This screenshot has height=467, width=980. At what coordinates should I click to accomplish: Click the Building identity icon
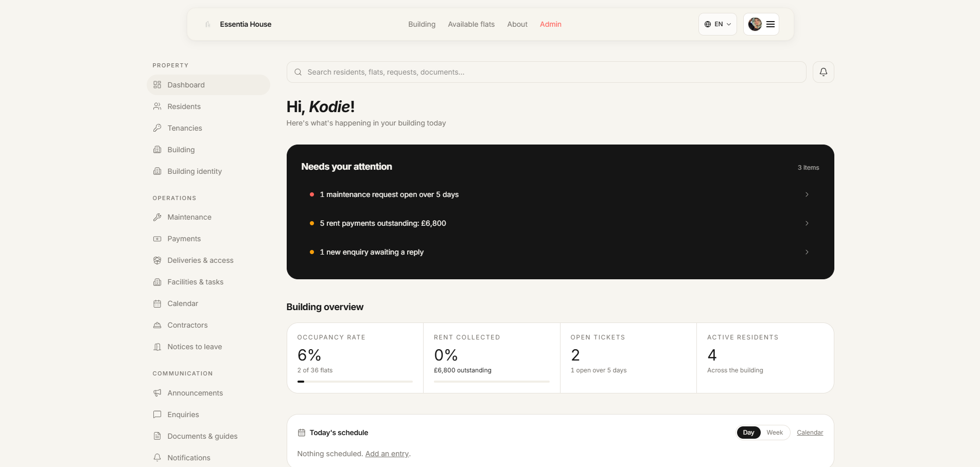click(157, 171)
